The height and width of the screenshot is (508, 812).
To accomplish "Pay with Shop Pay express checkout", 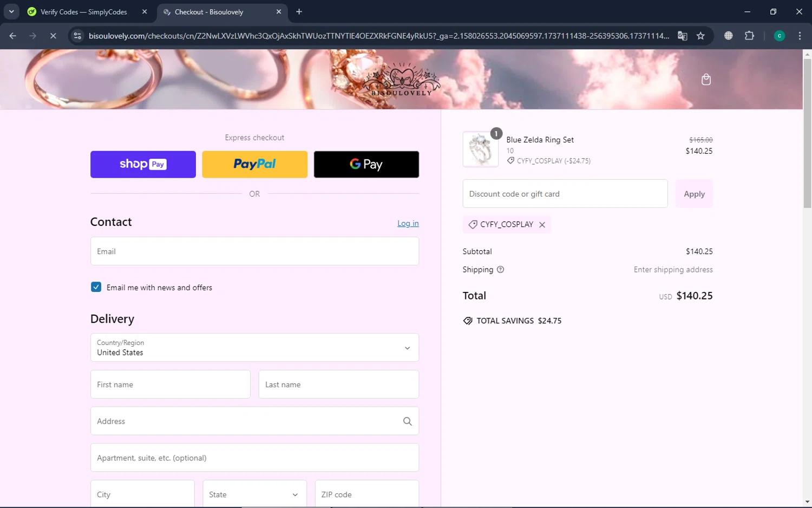I will (143, 164).
